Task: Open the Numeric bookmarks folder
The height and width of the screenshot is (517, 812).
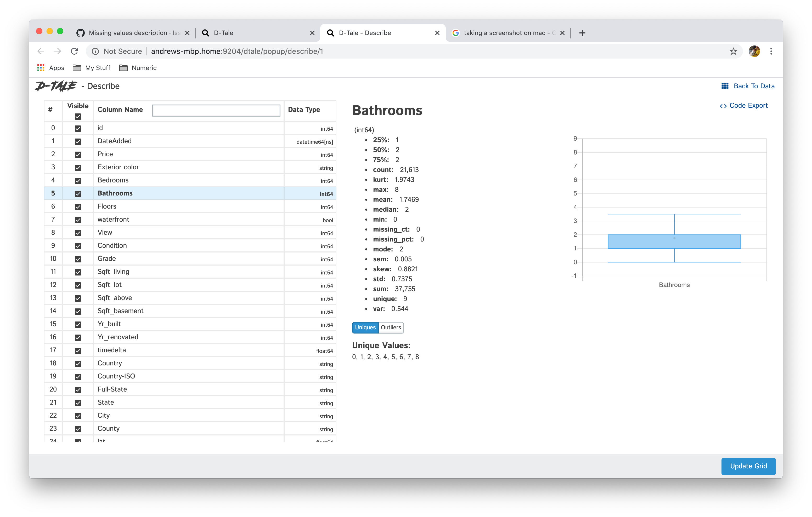Action: [138, 68]
